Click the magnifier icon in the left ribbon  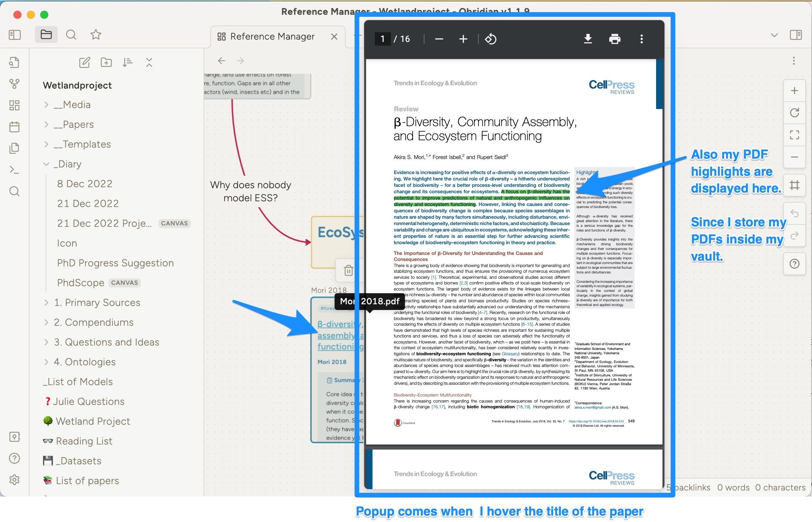[14, 191]
